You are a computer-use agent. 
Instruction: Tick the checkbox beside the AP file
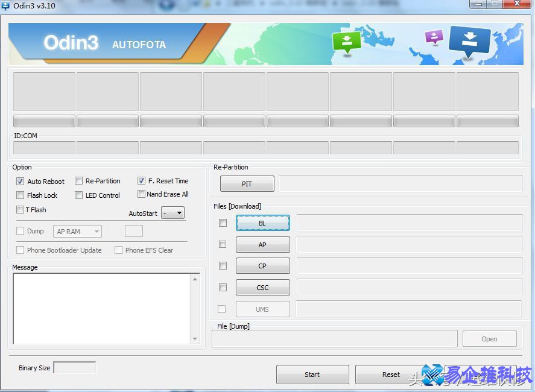(223, 244)
